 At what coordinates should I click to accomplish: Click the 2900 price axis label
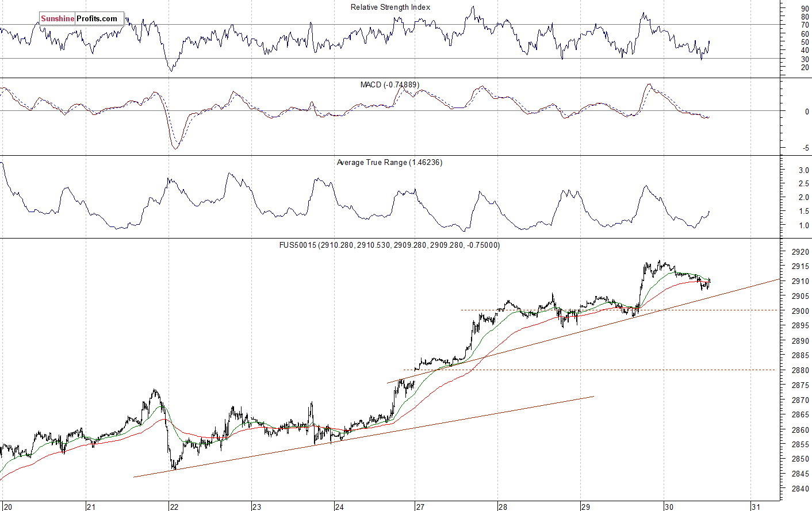point(800,312)
